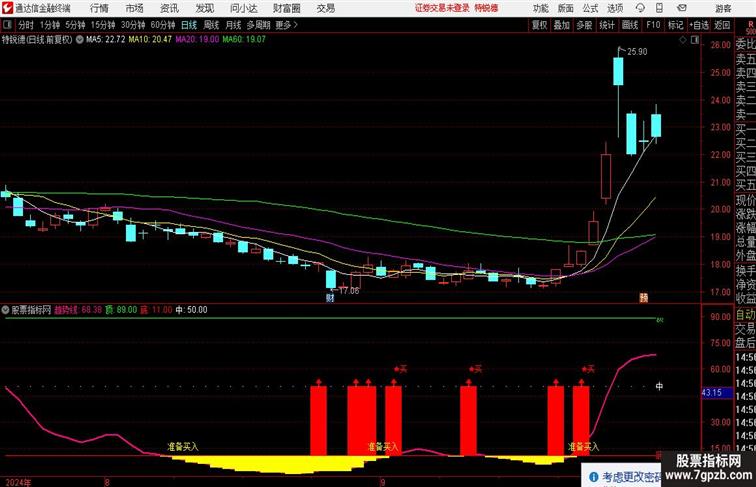This screenshot has width=756, height=487.
Task: Click the 统计 statistics button
Action: pyautogui.click(x=607, y=25)
